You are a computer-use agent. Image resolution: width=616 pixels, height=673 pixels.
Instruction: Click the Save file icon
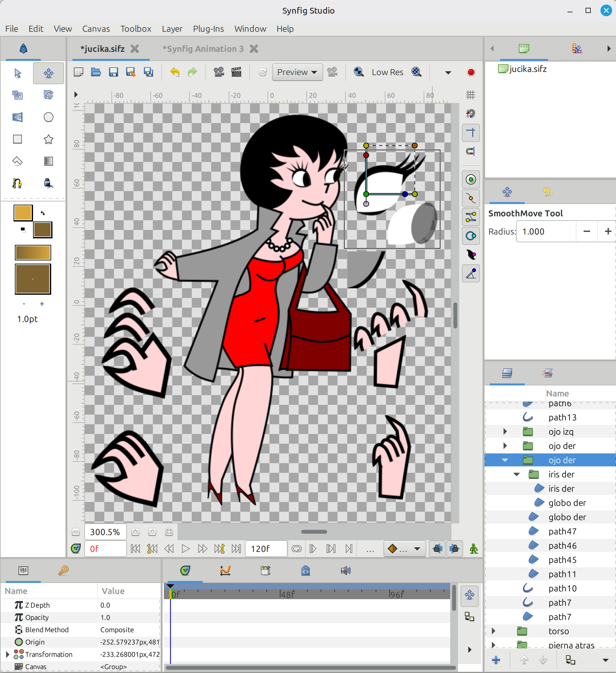click(x=113, y=72)
